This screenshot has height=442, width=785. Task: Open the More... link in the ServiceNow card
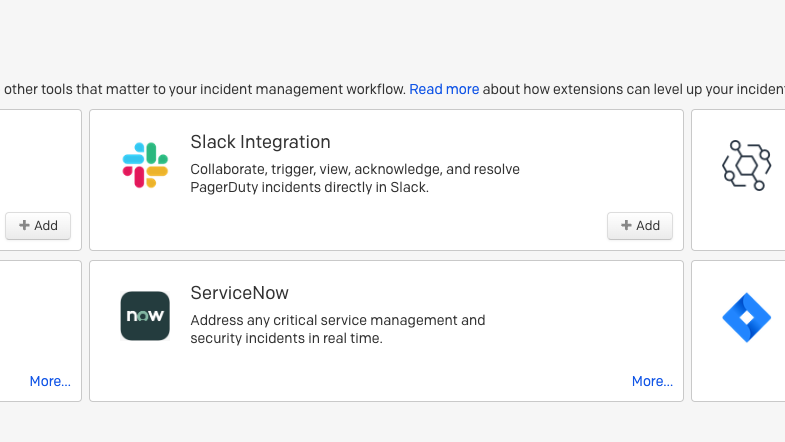(652, 381)
